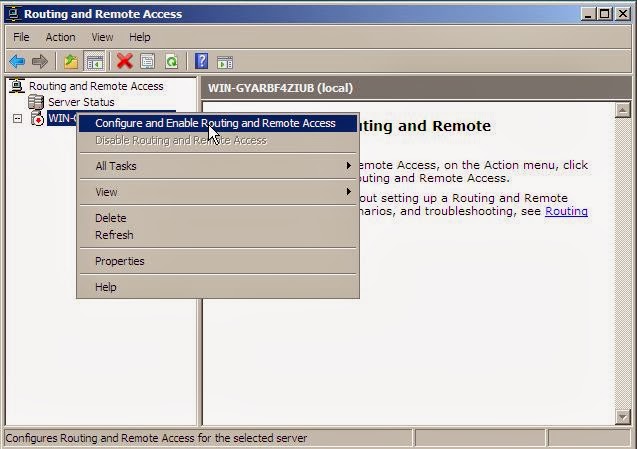The width and height of the screenshot is (637, 449).
Task: Click the scrollbar down arrow
Action: [x=623, y=417]
